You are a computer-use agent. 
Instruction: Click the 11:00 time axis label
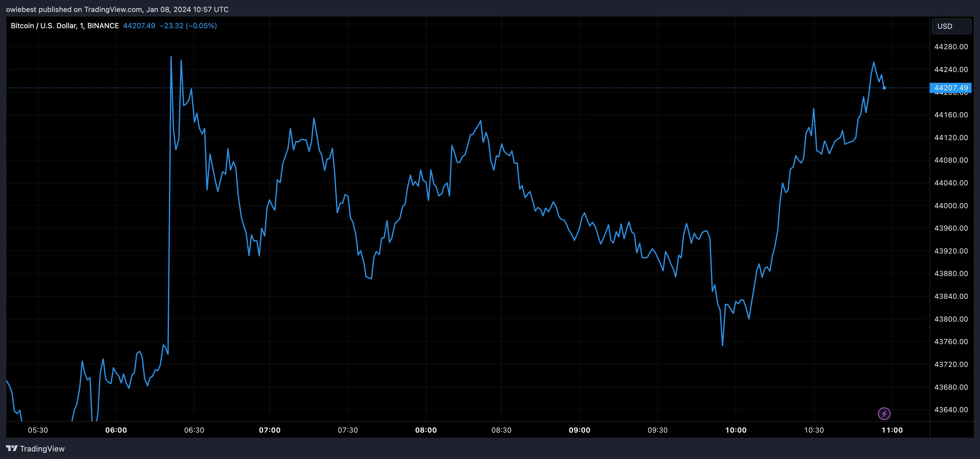pos(892,430)
